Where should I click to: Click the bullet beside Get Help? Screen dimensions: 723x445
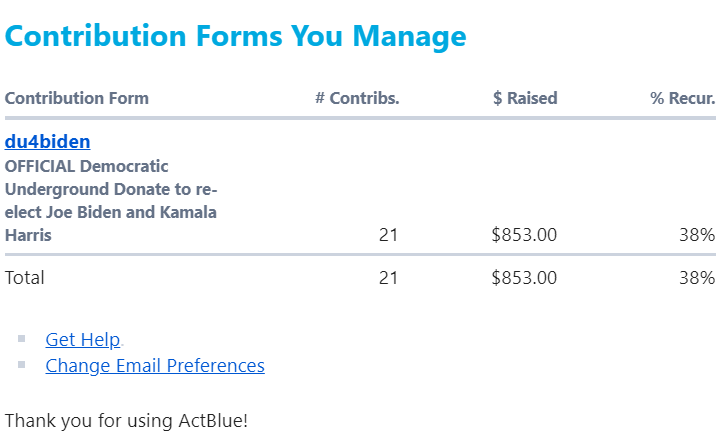[22, 339]
